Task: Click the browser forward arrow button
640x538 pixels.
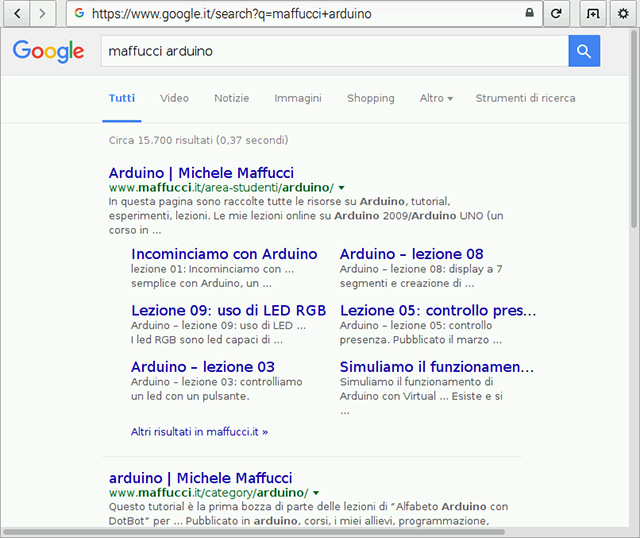Action: [43, 14]
